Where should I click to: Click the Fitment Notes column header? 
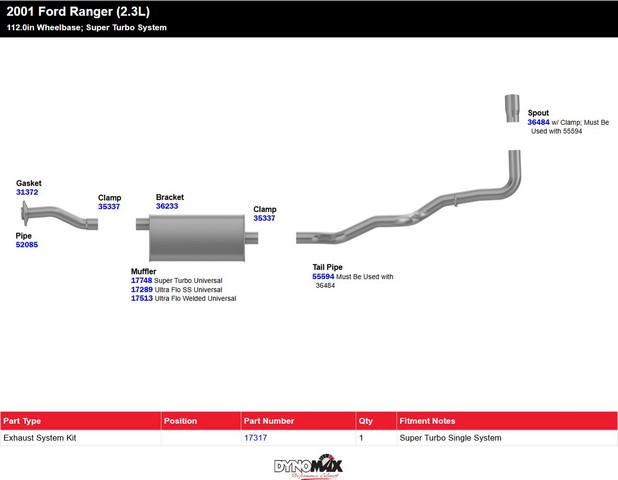point(427,421)
